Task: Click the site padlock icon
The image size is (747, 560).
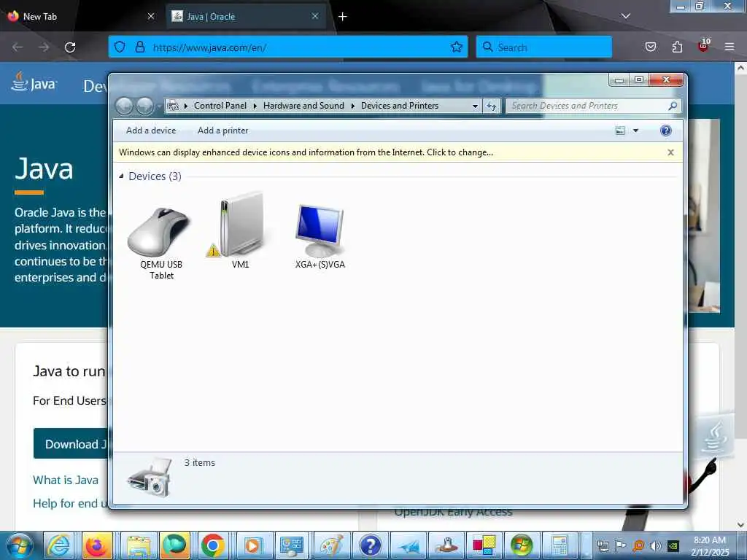Action: (x=139, y=47)
